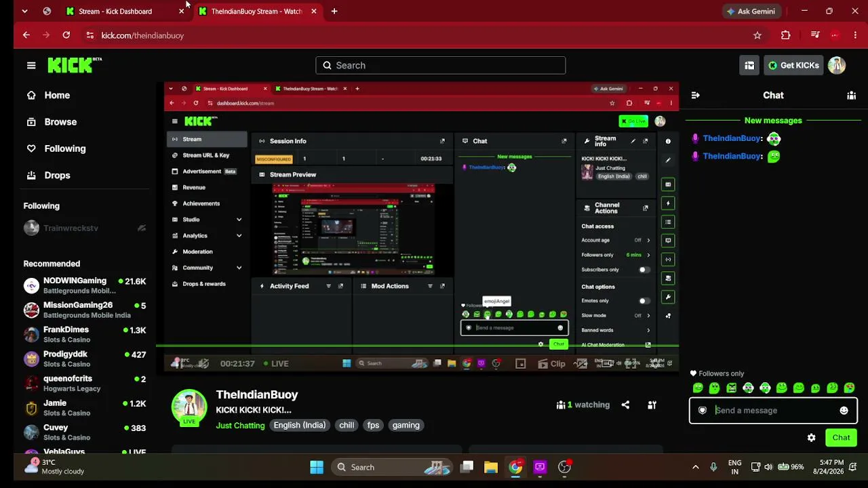This screenshot has width=868, height=488.
Task: Open Task View on the taskbar
Action: coord(467,467)
